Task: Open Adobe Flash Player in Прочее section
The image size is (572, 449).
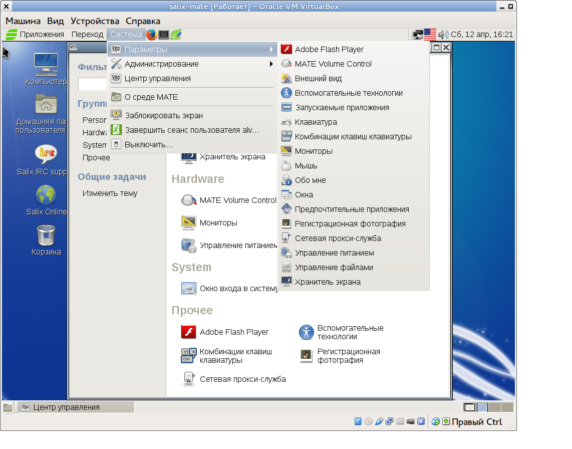Action: [225, 332]
